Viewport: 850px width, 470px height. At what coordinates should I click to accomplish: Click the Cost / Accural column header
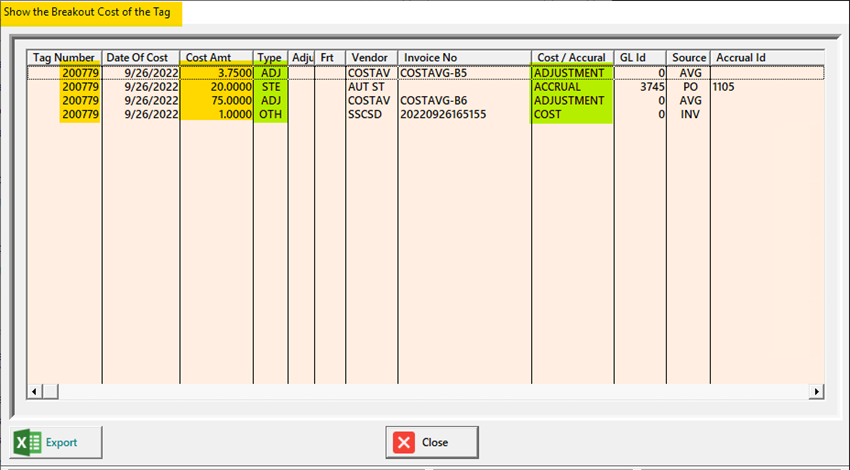tap(571, 58)
